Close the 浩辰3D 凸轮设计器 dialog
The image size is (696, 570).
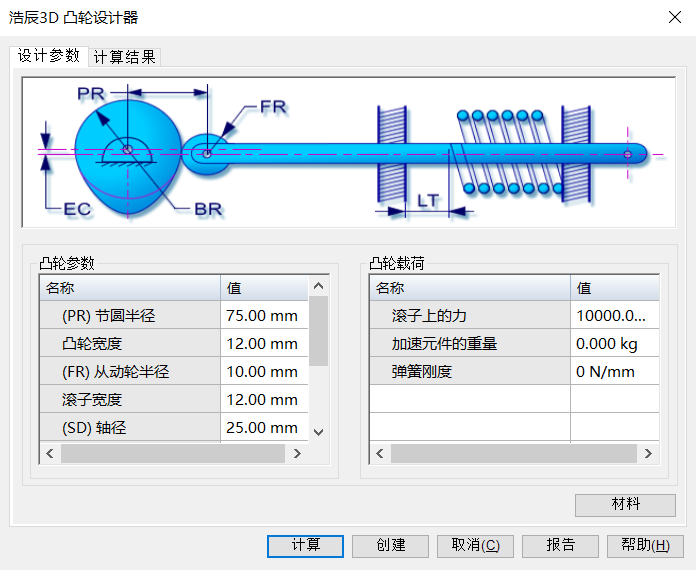pyautogui.click(x=675, y=17)
